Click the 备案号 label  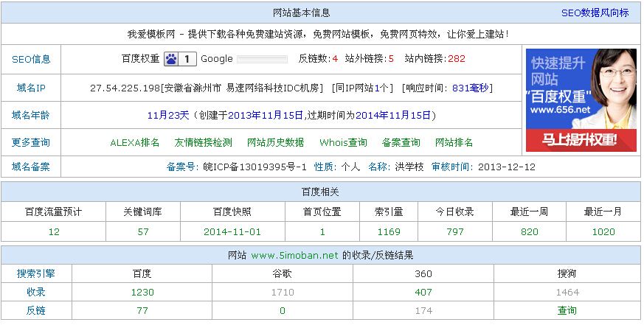pos(181,167)
